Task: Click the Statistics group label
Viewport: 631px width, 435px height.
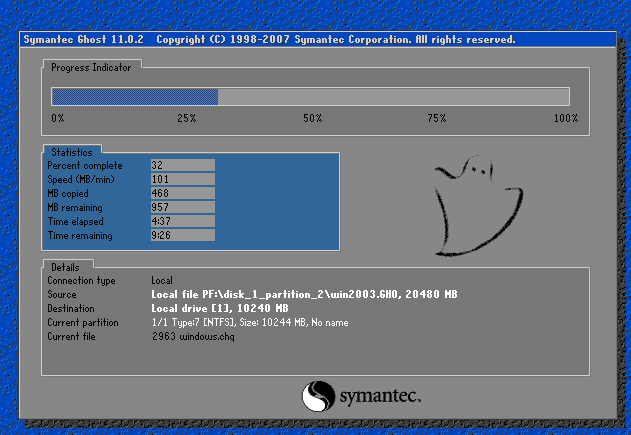Action: coord(71,151)
